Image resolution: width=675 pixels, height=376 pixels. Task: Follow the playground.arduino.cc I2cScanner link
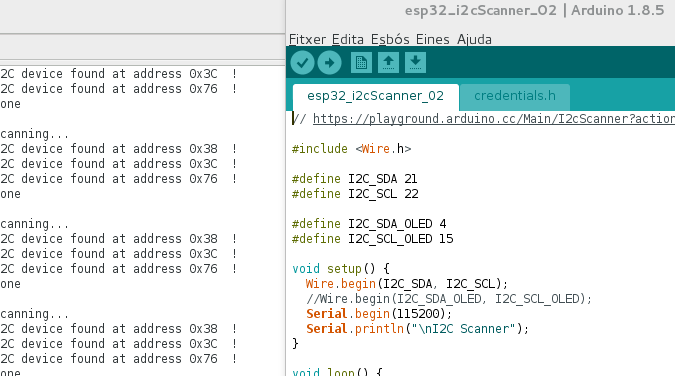click(x=494, y=118)
